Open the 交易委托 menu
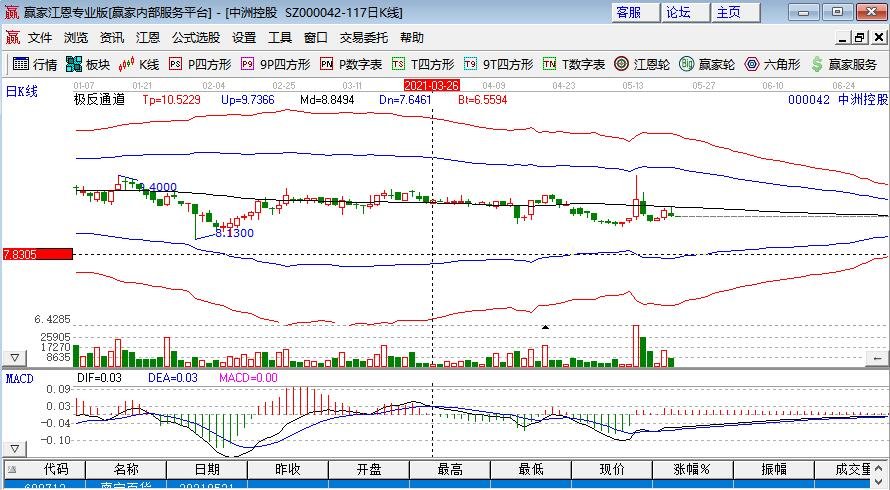Viewport: 890px width, 490px height. [x=364, y=38]
